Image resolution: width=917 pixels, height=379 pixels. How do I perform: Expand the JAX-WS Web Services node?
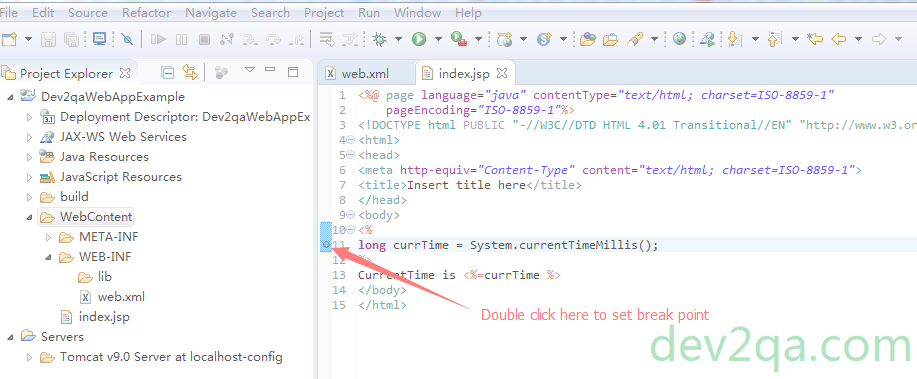click(30, 137)
